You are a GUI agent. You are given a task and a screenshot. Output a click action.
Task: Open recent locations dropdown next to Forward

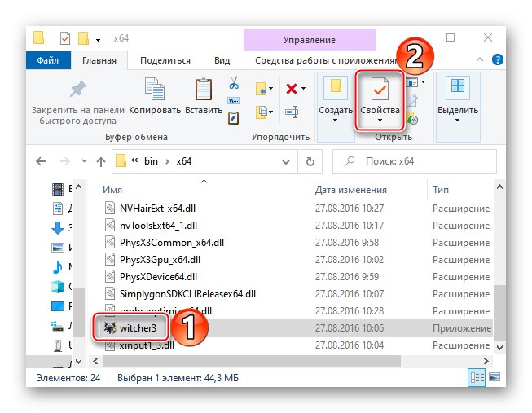pos(84,160)
